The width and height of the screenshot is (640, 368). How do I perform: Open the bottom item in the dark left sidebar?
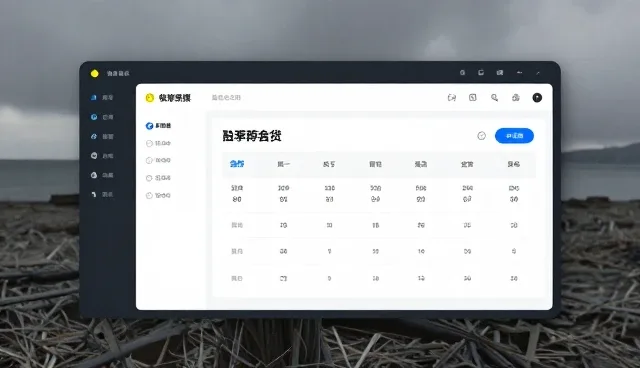(102, 195)
